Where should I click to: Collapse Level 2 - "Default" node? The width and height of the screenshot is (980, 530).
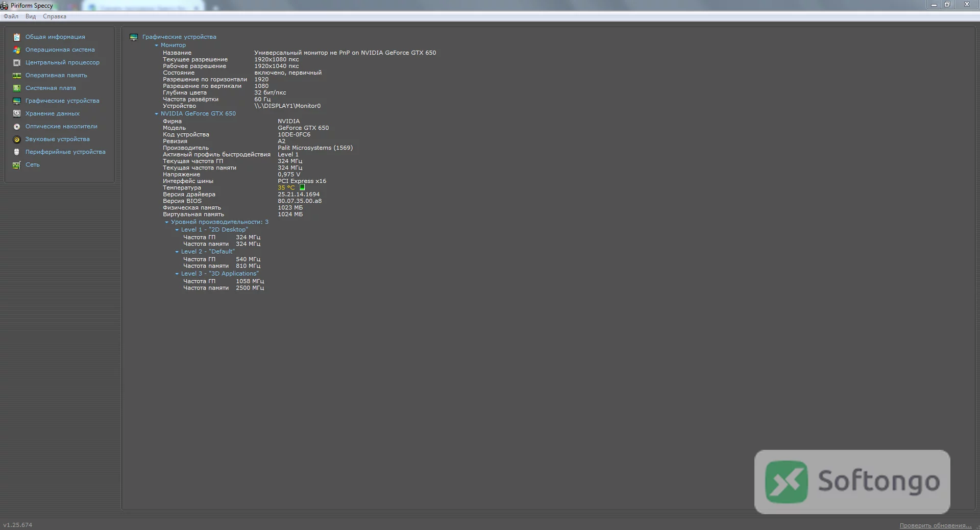pos(177,252)
